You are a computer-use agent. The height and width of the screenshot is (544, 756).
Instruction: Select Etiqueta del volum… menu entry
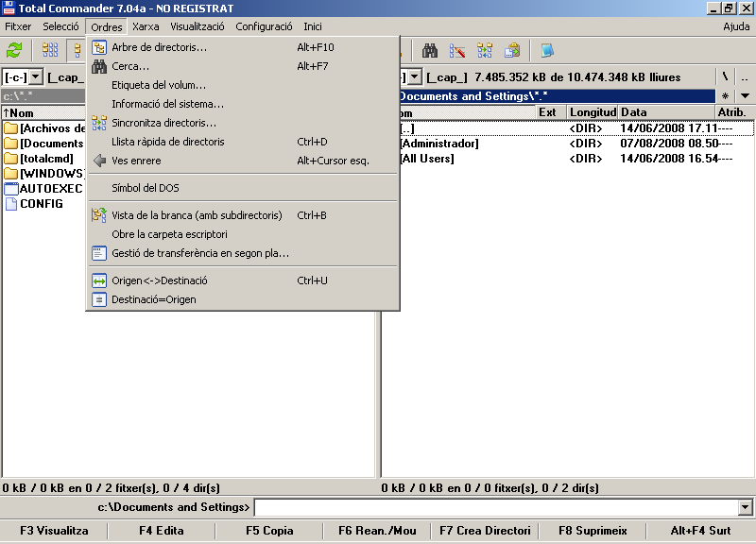click(243, 85)
